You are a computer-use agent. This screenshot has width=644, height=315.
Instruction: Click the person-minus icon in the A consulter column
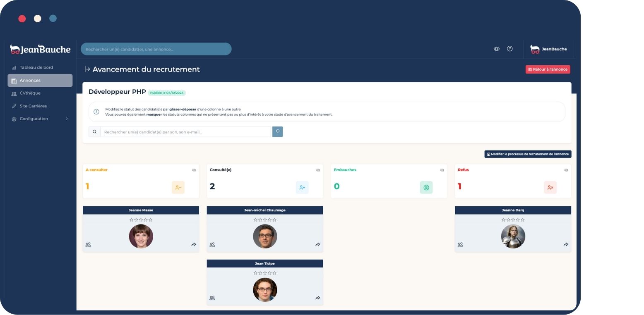tap(178, 187)
